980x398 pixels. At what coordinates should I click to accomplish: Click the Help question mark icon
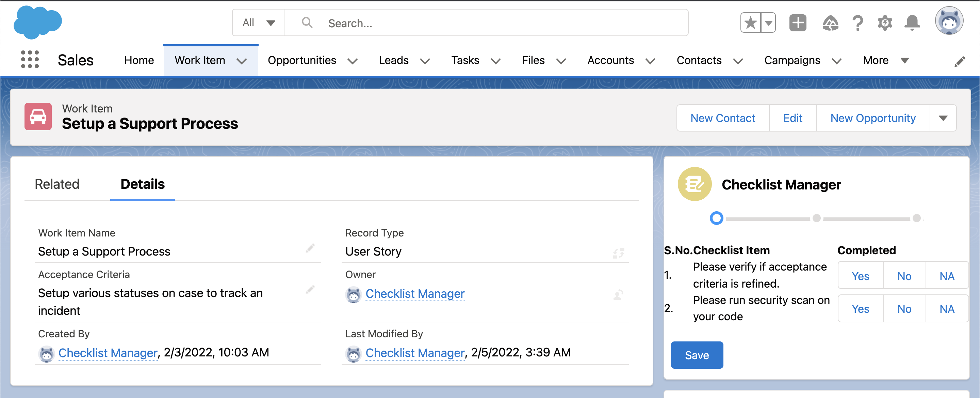point(857,23)
